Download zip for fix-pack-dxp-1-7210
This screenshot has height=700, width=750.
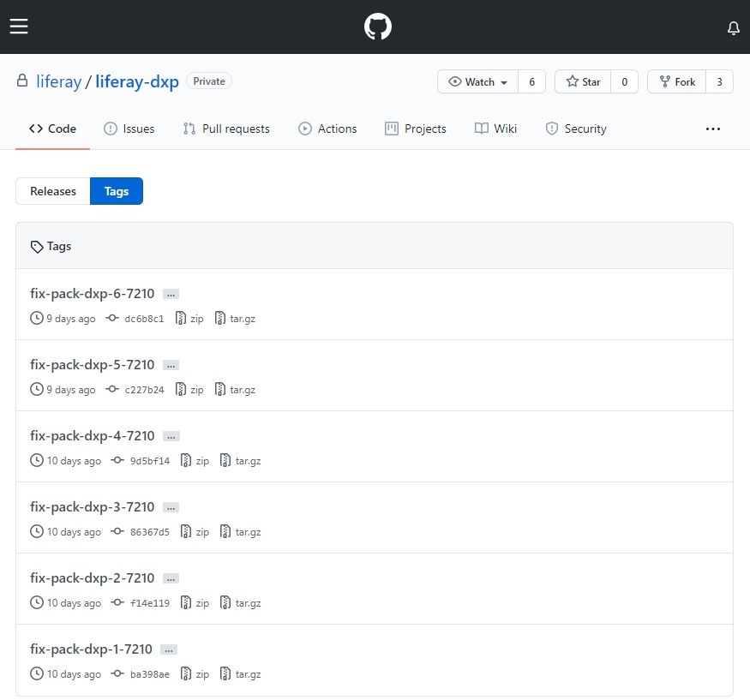pyautogui.click(x=195, y=674)
